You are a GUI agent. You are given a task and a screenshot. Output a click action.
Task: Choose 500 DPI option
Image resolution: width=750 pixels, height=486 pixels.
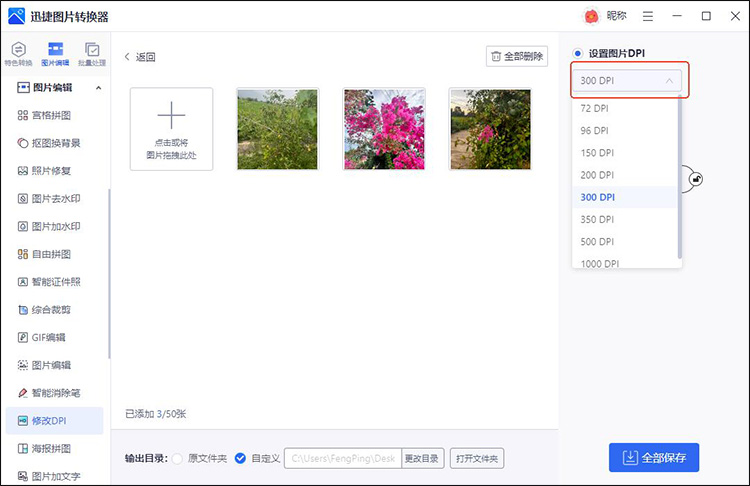(624, 242)
